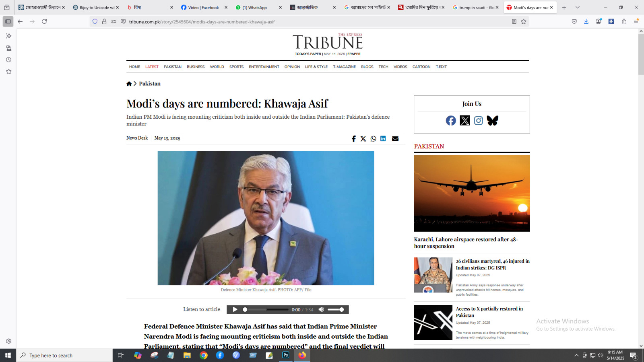
Task: Show hidden system tray icons
Action: coord(576,356)
